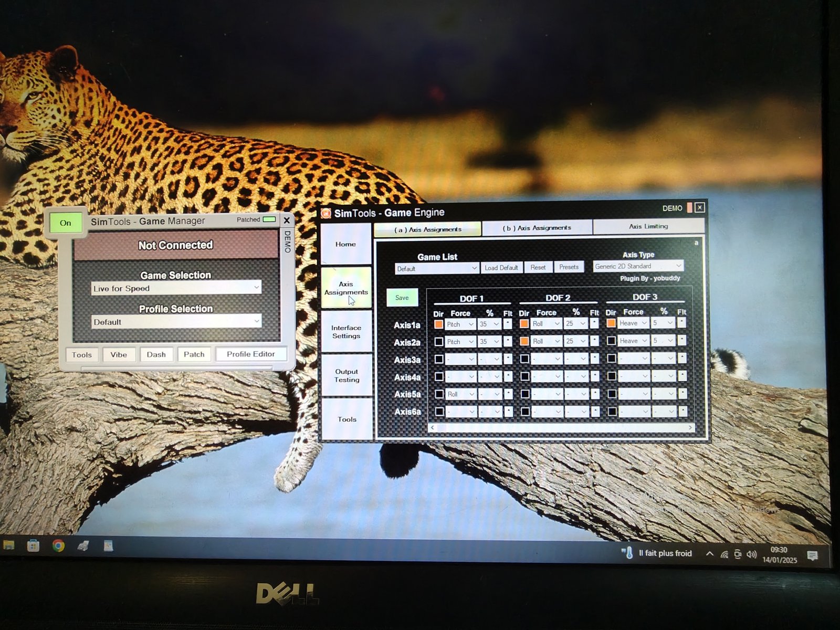
Task: Open Axis1a DOF 3 Force dropdown
Action: tap(634, 323)
